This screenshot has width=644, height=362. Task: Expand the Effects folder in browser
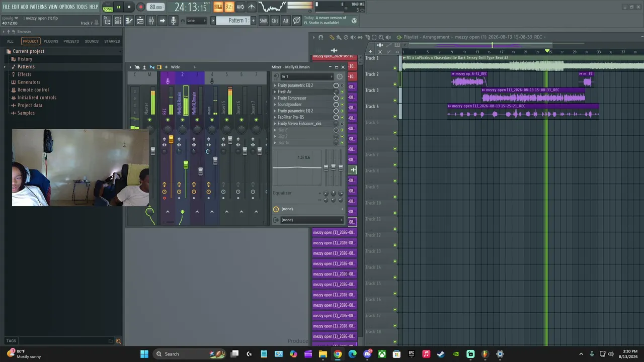pos(24,74)
